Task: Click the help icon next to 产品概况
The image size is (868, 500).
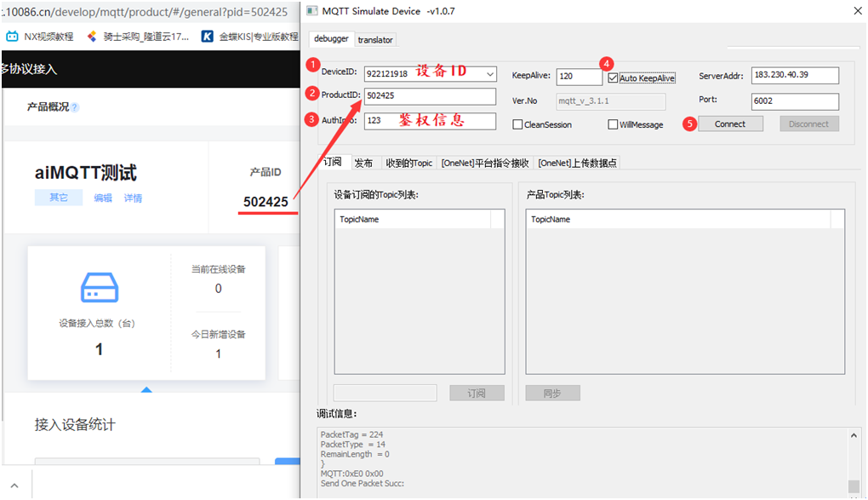Action: (75, 107)
